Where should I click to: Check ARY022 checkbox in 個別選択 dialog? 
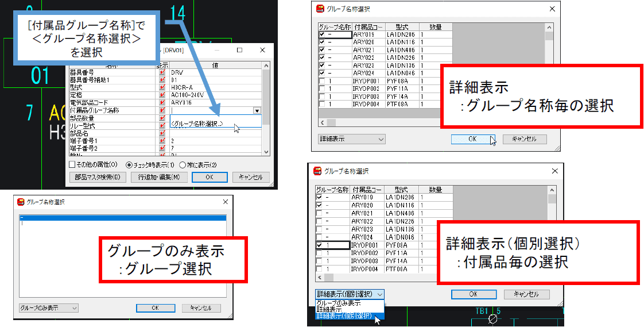(x=319, y=221)
